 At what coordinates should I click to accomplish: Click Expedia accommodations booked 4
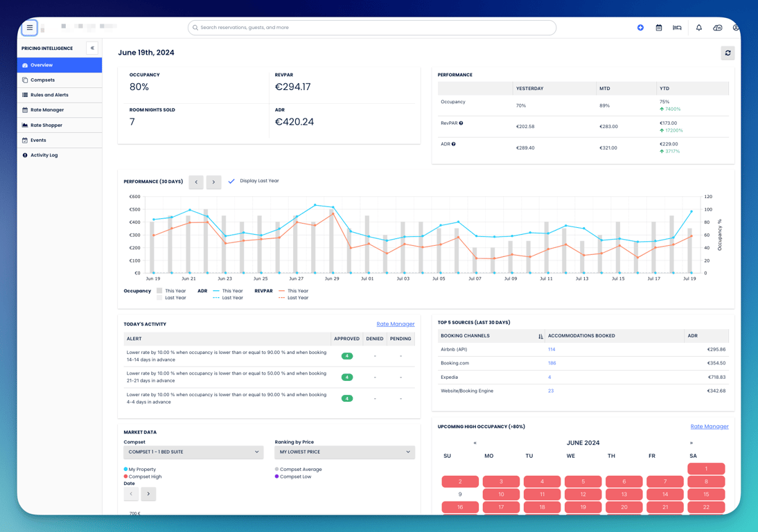549,378
